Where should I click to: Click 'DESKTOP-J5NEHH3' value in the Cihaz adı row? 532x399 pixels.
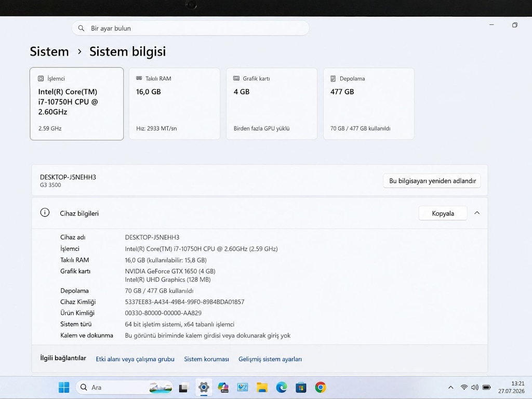click(x=152, y=237)
